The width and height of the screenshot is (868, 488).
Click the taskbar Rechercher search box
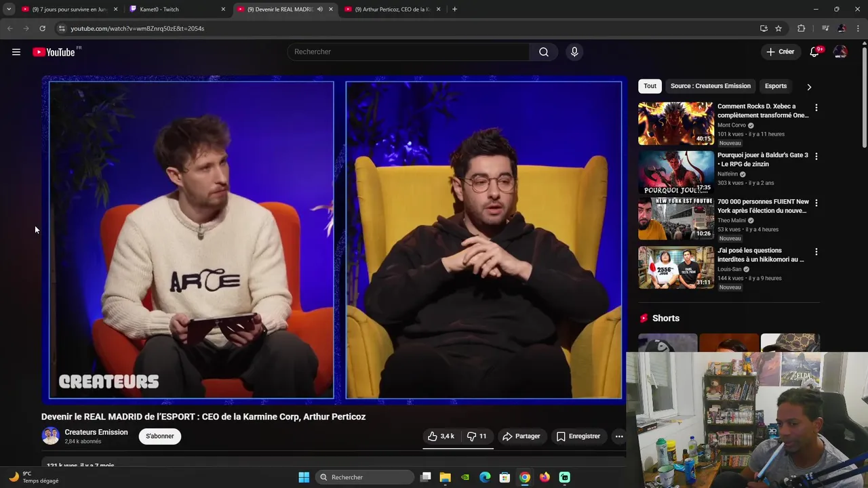(365, 477)
